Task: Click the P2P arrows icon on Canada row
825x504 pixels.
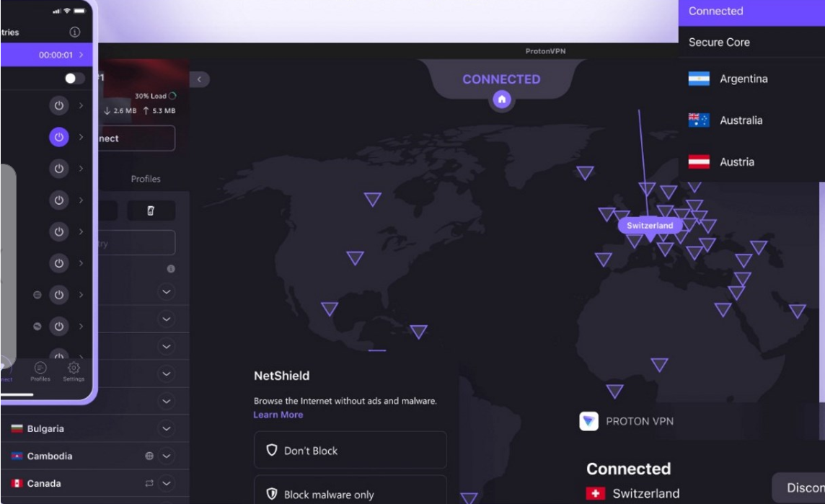Action: point(149,484)
